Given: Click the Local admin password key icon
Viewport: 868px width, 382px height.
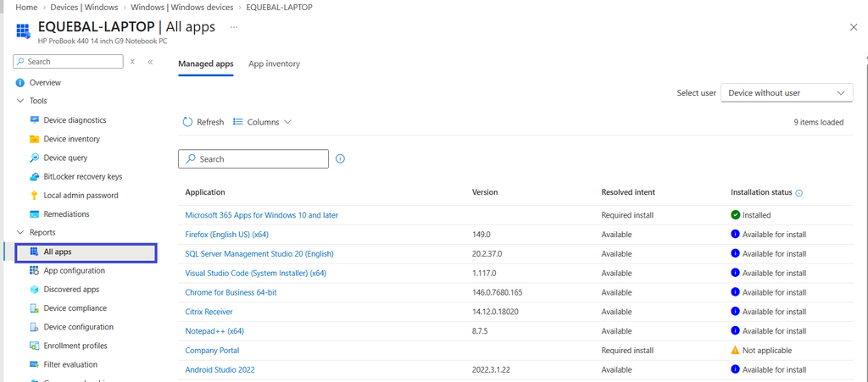Looking at the screenshot, I should (34, 196).
